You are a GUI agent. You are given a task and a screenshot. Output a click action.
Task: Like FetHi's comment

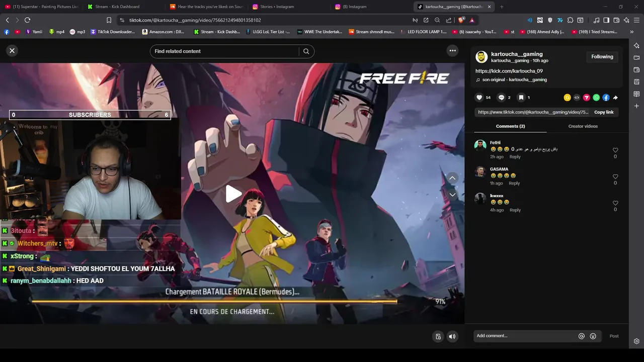(615, 150)
